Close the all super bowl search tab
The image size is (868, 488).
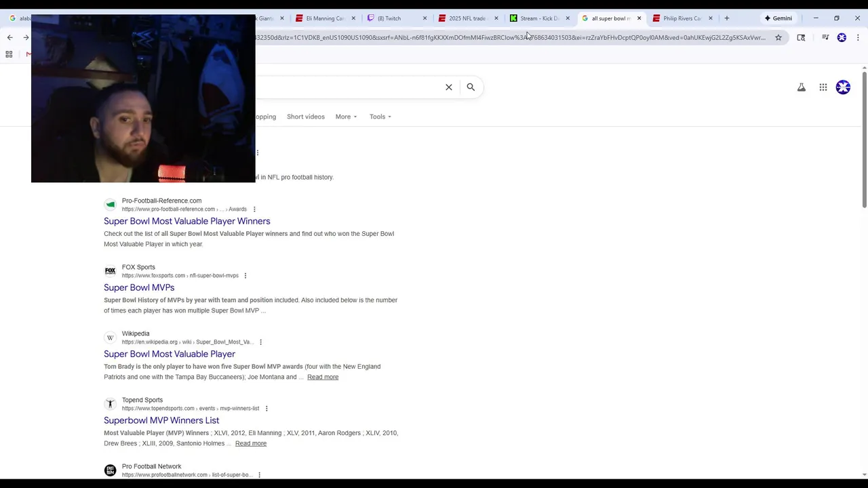click(x=639, y=18)
